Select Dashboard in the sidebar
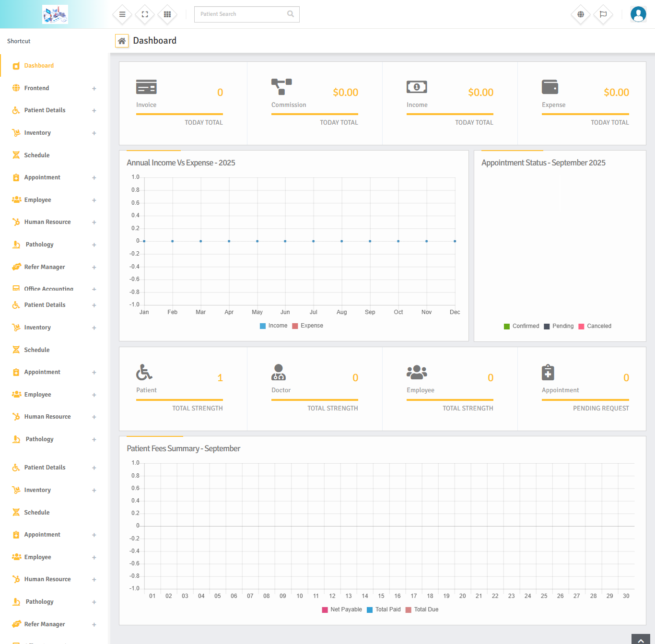Viewport: 655px width, 644px height. (x=39, y=66)
